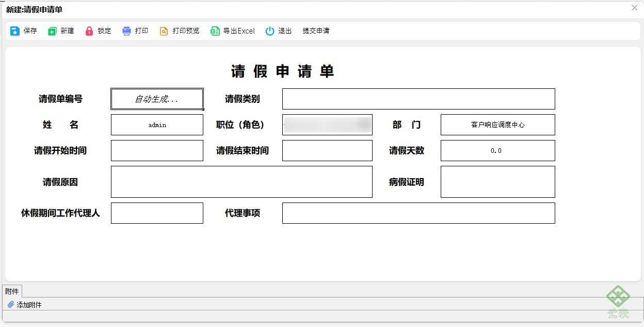Click into the 请假原因 text area
Viewport: 644px width, 327px height.
[242, 182]
